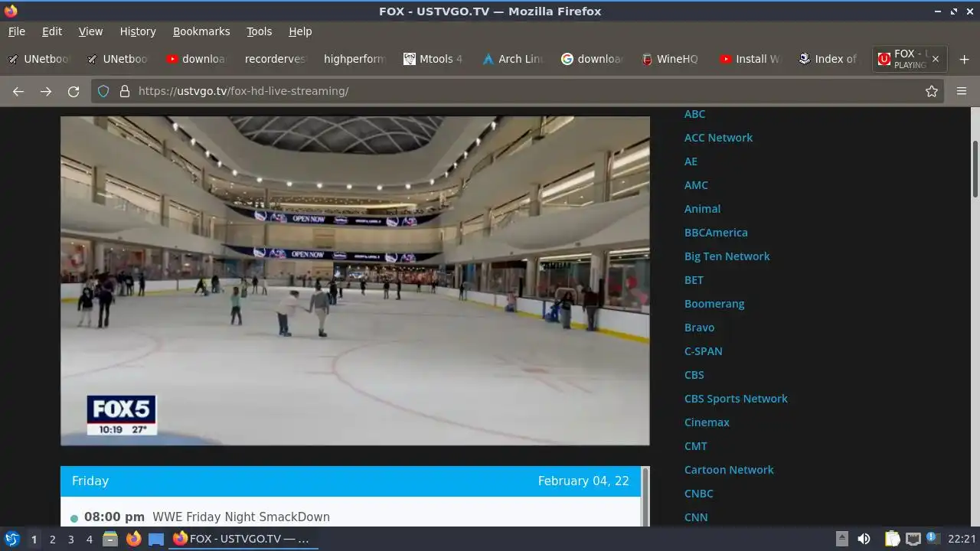The height and width of the screenshot is (551, 980).
Task: Switch to virtual desktop 4
Action: (89, 539)
